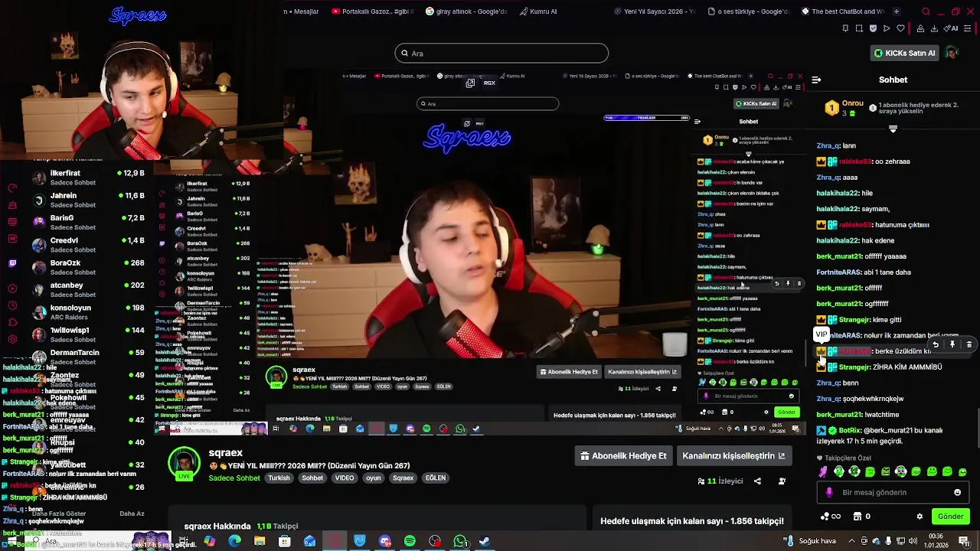
Task: Open the browser easy setup menu icon
Action: click(969, 28)
